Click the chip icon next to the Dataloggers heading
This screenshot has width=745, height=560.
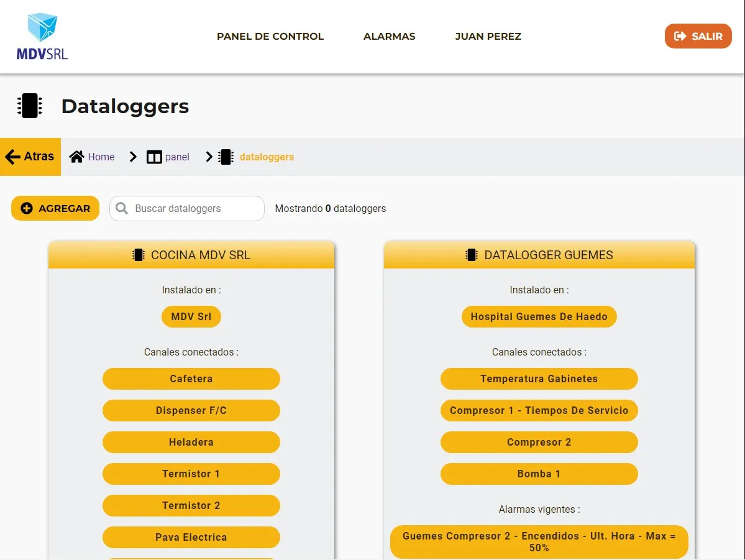pyautogui.click(x=29, y=106)
